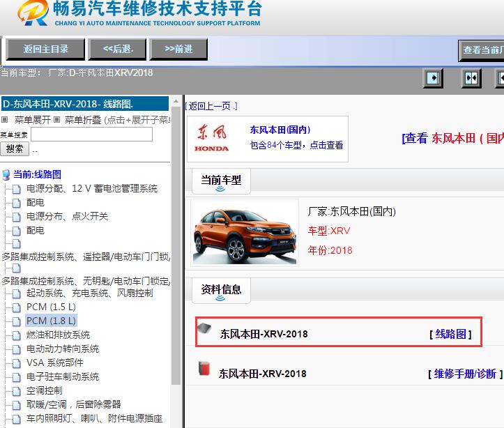504x428 pixels.
Task: Click the double-arrow inward panel layout icon
Action: click(471, 78)
